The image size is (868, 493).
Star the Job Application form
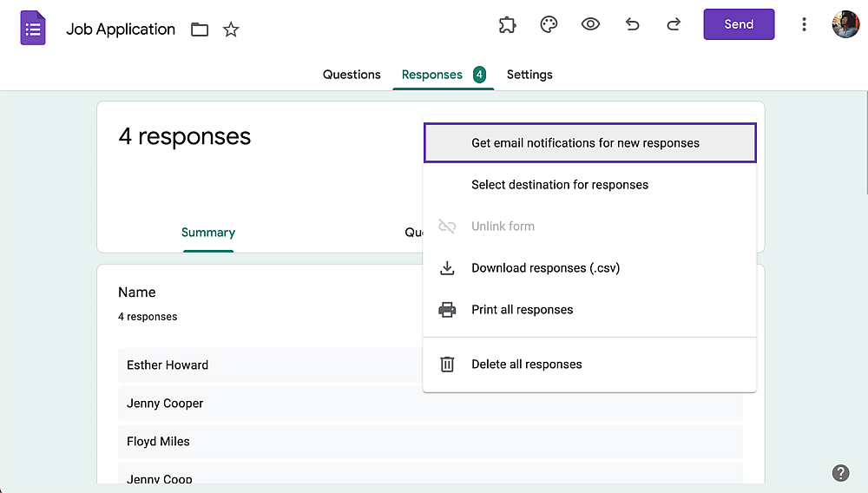pos(231,30)
